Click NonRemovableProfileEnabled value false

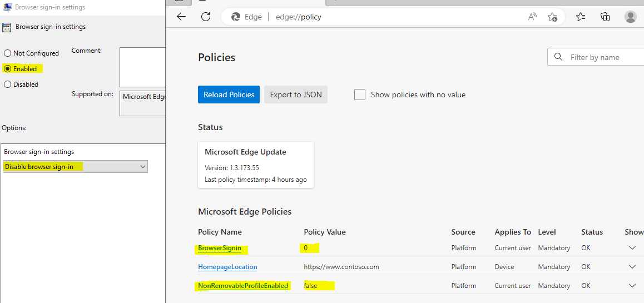point(311,286)
